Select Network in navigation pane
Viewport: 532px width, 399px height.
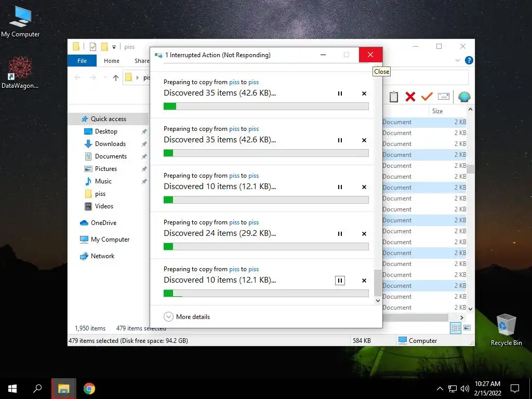[102, 256]
